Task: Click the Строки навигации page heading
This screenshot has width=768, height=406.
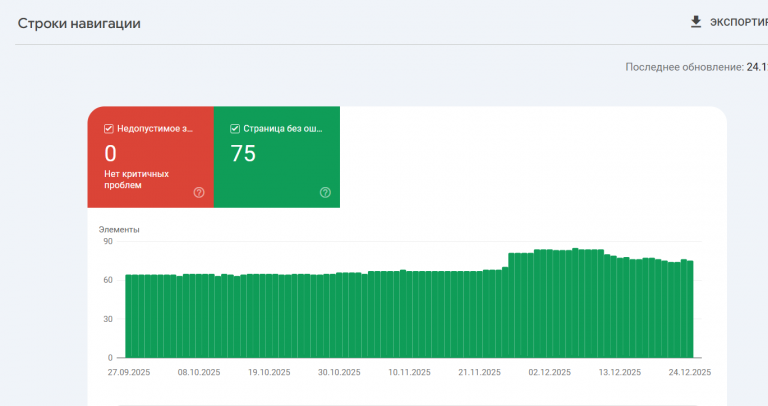Action: coord(79,24)
